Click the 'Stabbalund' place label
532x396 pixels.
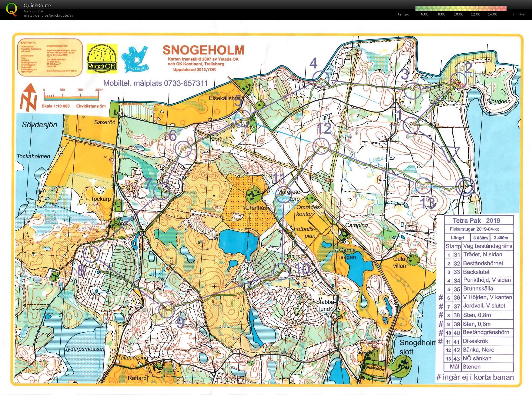325,305
